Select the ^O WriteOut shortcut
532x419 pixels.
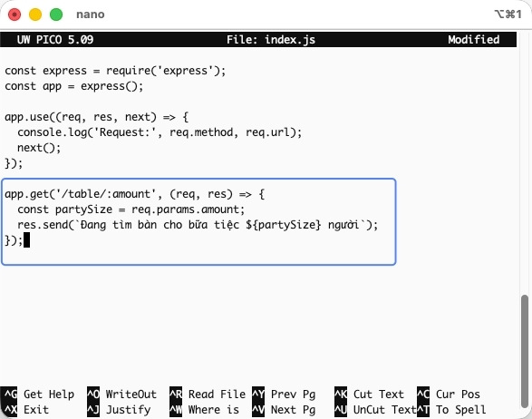click(x=121, y=395)
